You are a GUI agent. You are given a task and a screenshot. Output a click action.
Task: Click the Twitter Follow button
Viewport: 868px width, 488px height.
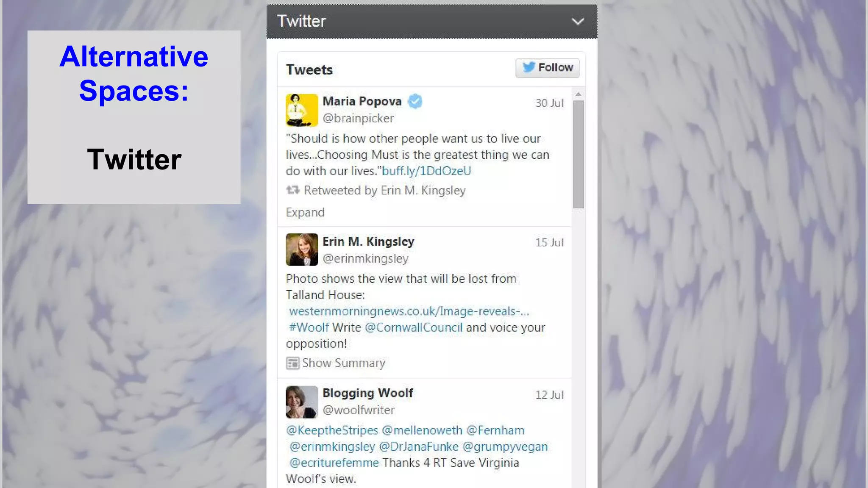[x=547, y=68]
